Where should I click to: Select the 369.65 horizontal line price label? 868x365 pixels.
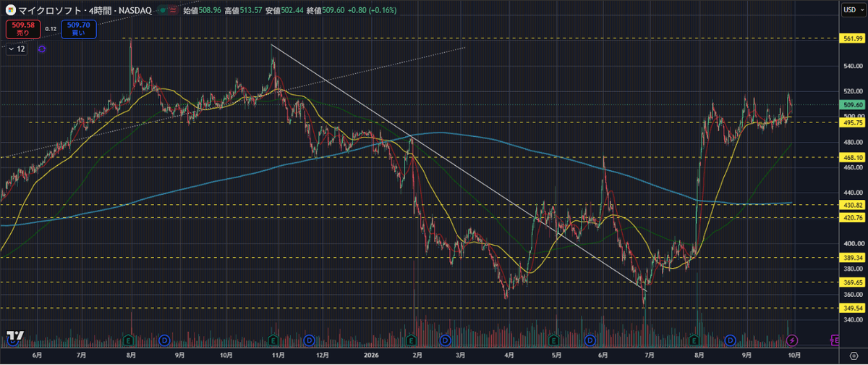pyautogui.click(x=851, y=282)
